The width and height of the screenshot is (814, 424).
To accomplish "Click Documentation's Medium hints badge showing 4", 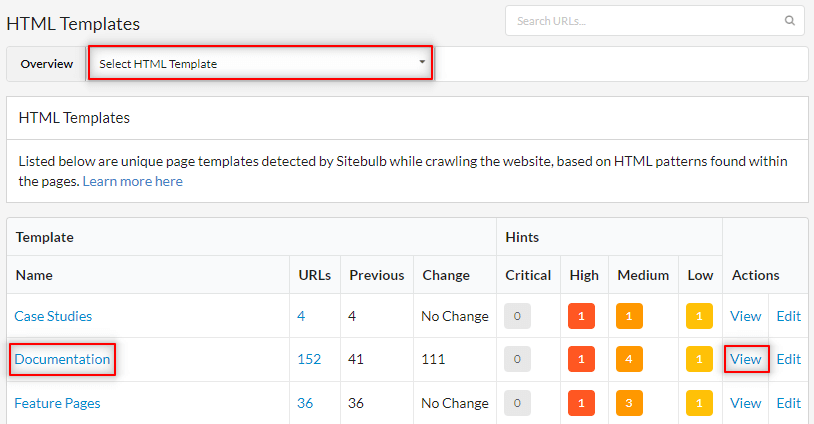I will coord(629,359).
